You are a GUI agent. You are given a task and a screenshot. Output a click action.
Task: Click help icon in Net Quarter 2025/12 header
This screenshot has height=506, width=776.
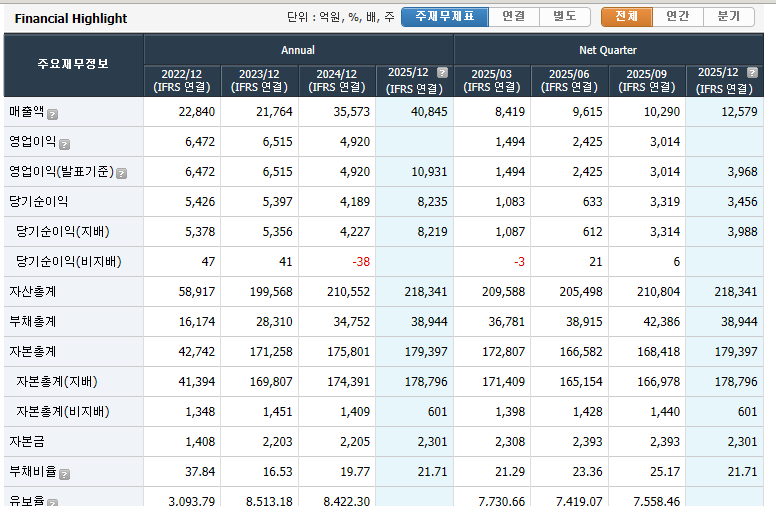752,73
